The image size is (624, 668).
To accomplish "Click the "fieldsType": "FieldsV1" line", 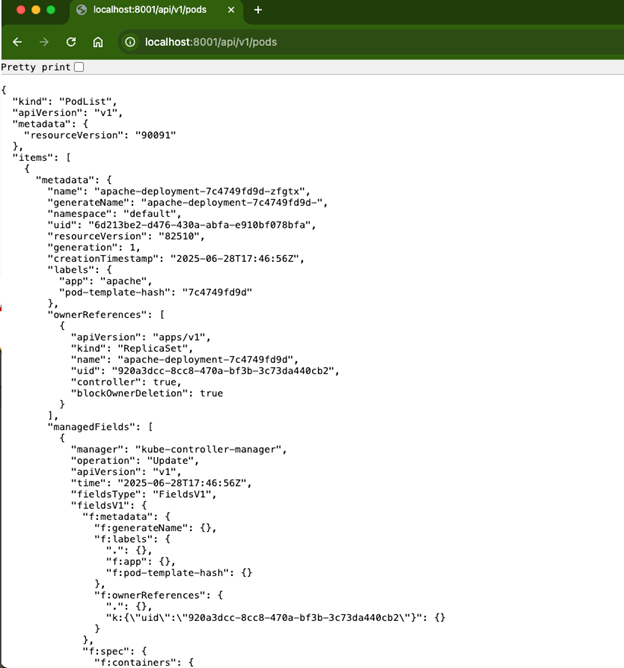I will pos(144,494).
